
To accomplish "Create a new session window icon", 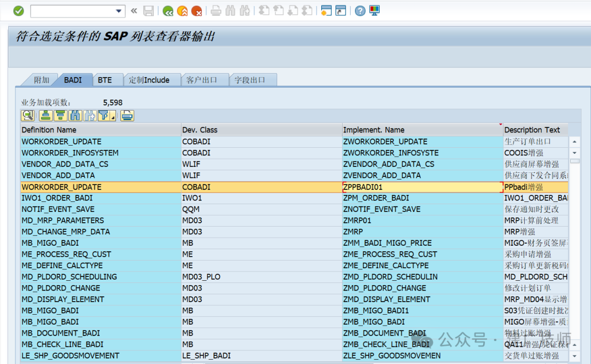I will [x=326, y=10].
